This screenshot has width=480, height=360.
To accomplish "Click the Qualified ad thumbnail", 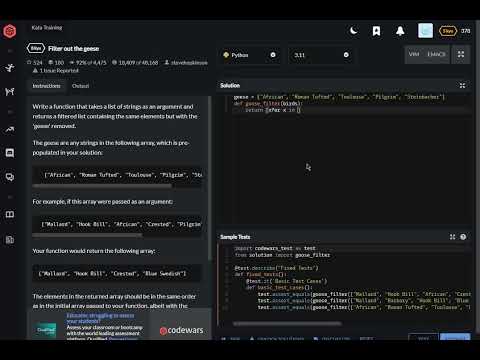I will coord(46,330).
